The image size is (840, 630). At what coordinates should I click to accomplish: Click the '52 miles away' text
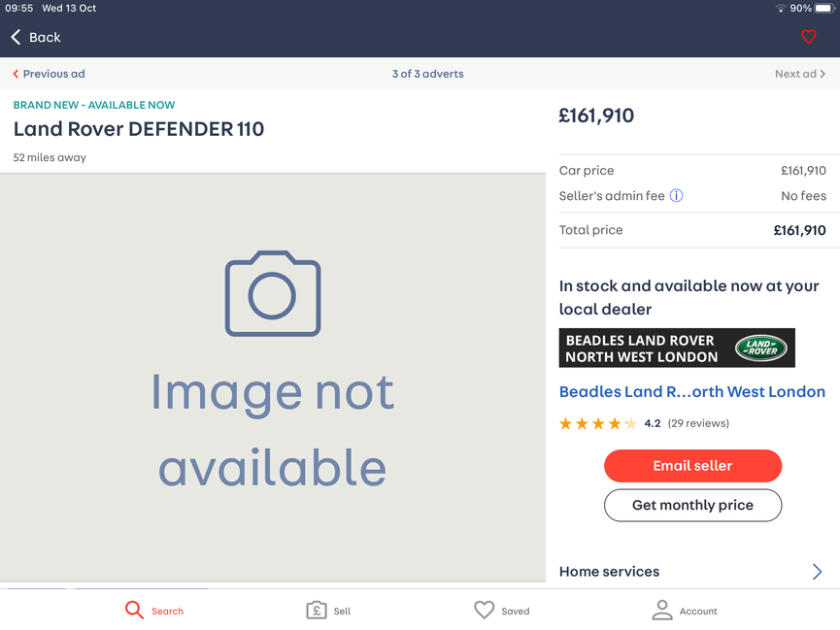click(50, 157)
